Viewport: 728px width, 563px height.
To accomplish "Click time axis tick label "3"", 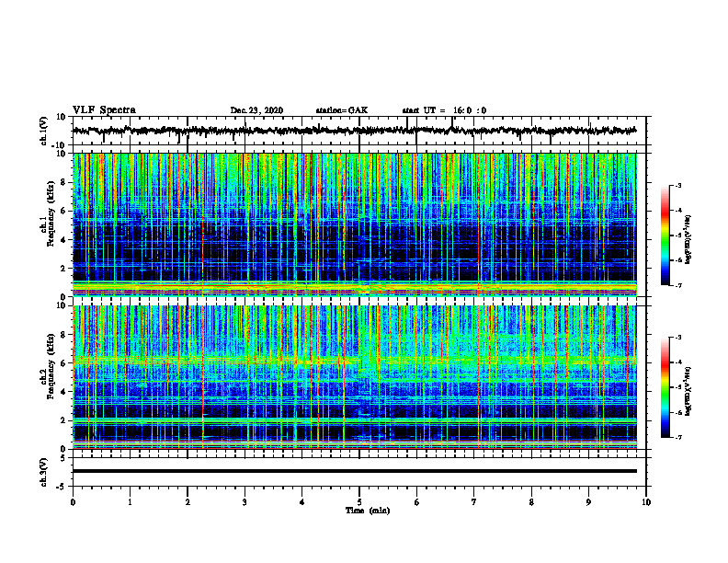I will click(245, 502).
